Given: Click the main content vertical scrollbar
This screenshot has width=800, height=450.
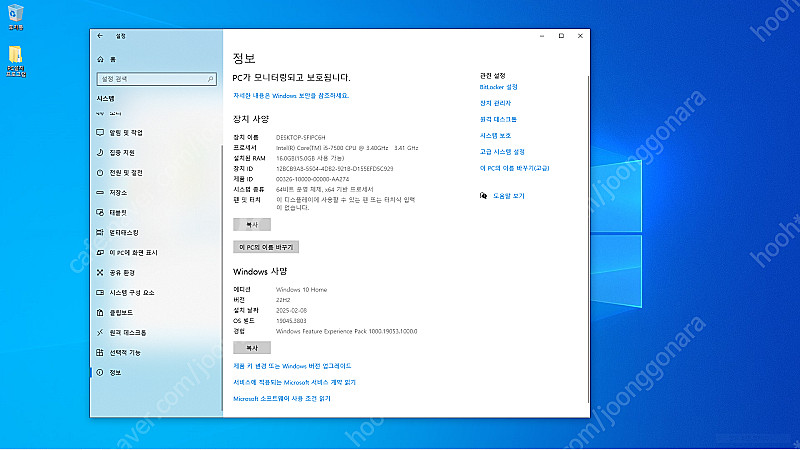Looking at the screenshot, I should 588,240.
